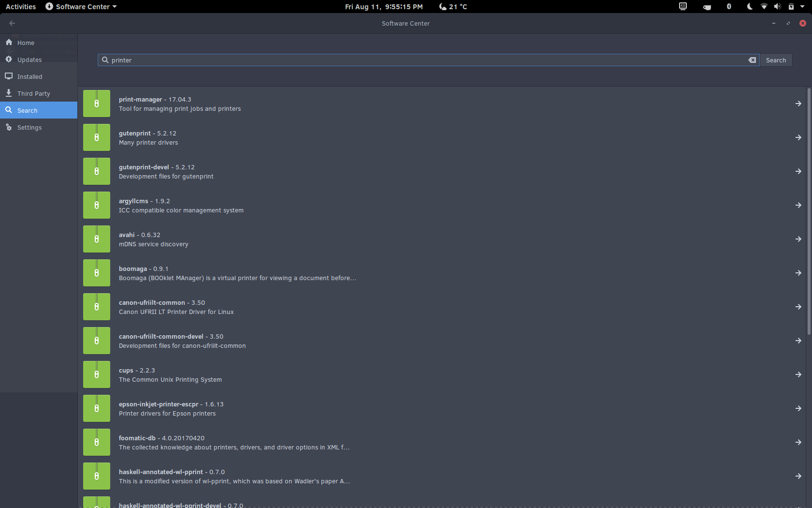Select 'Canon UFRII LT Printer Driver for Linux'
Viewport: 812px width, 508px height.
(176, 312)
